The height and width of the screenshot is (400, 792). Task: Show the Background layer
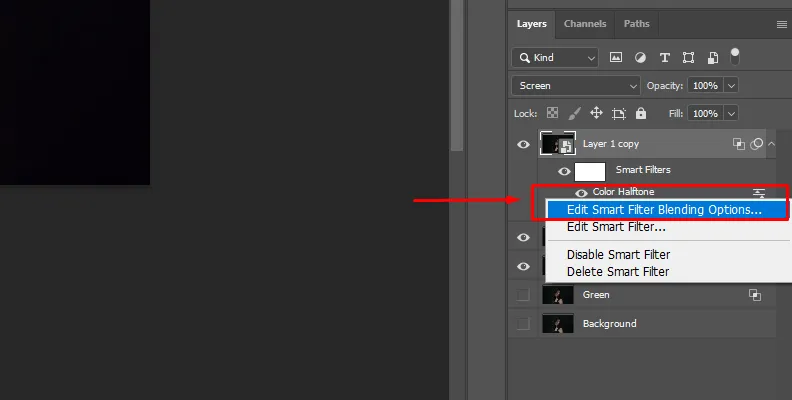pyautogui.click(x=523, y=323)
